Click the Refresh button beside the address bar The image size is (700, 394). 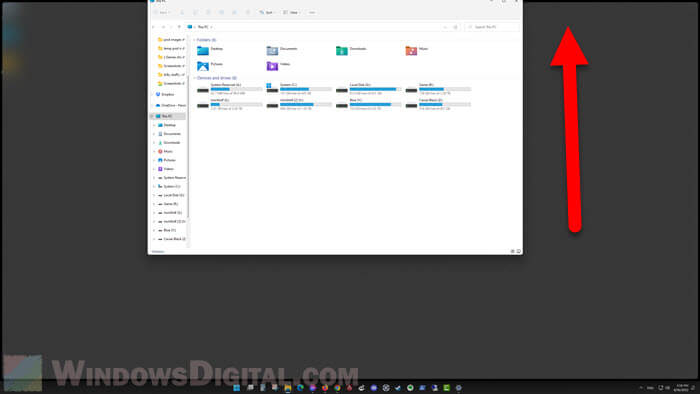coord(455,27)
